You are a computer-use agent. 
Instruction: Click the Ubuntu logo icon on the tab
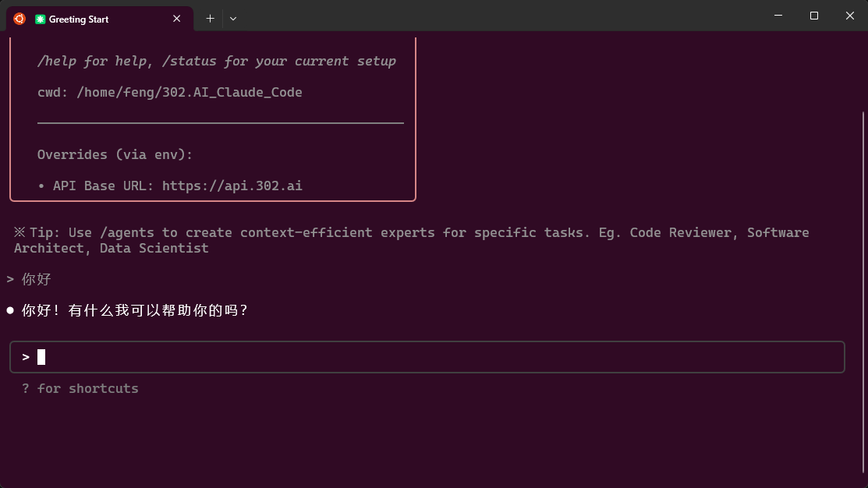(x=19, y=19)
